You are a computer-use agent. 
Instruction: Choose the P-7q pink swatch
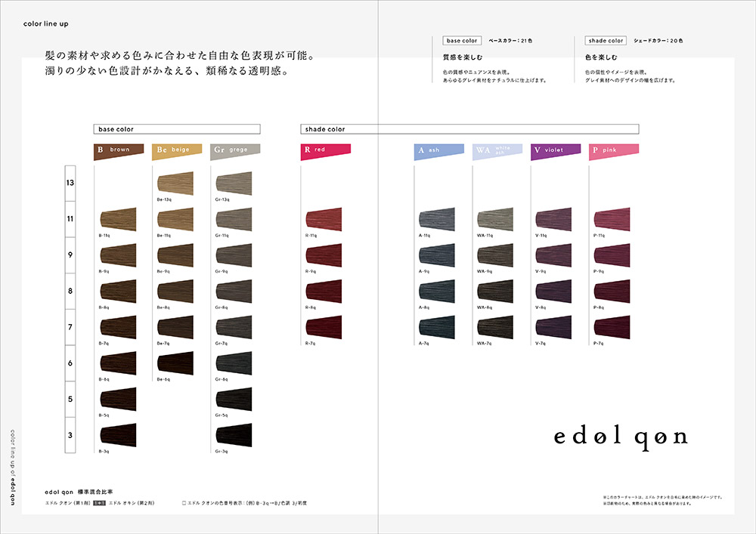coord(612,328)
